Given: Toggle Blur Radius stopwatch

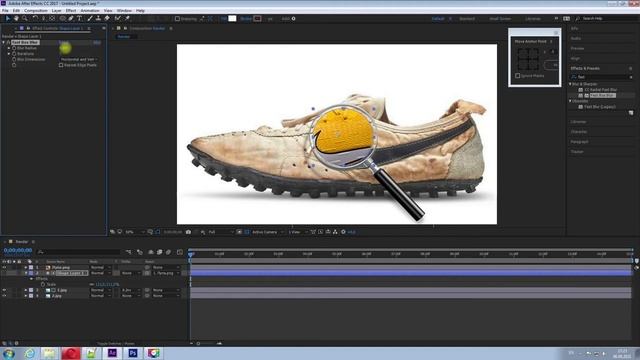Looking at the screenshot, I should 14,48.
